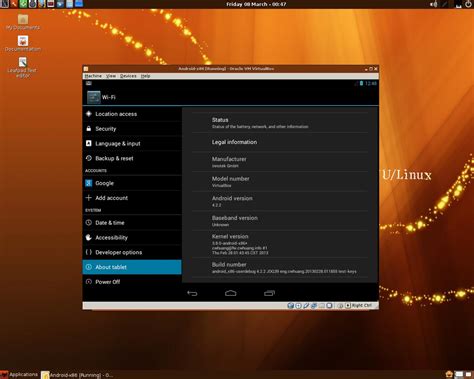The image size is (474, 379).
Task: Tap the Android version 4.2.2 row
Action: 280,201
